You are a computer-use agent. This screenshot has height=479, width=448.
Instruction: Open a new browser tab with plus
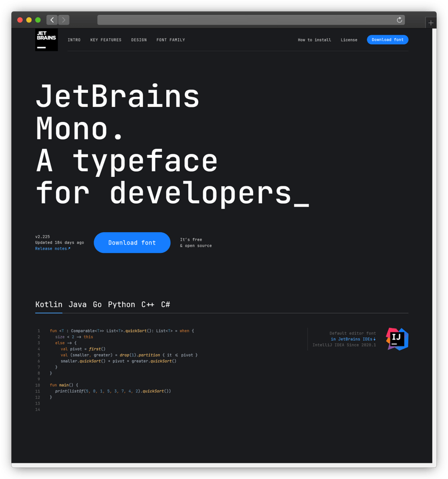[431, 23]
